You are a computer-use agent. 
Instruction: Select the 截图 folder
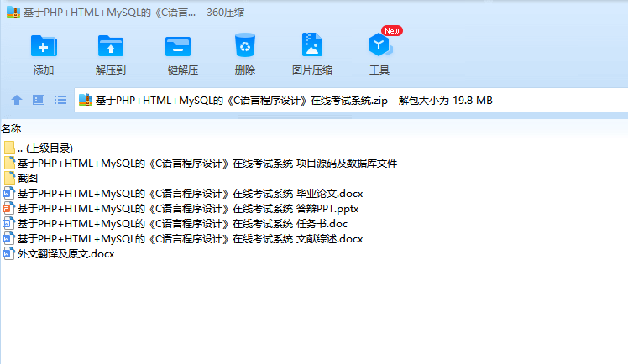coord(20,179)
